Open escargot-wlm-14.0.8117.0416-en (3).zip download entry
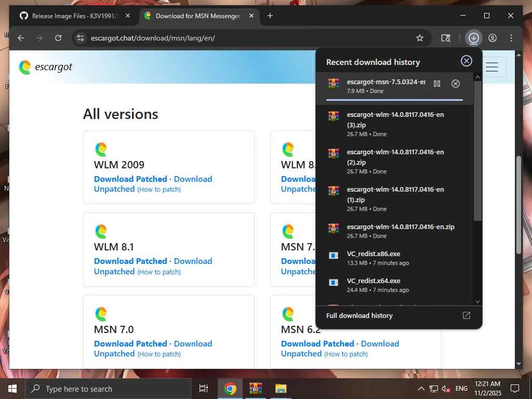This screenshot has width=532, height=399. coord(394,124)
